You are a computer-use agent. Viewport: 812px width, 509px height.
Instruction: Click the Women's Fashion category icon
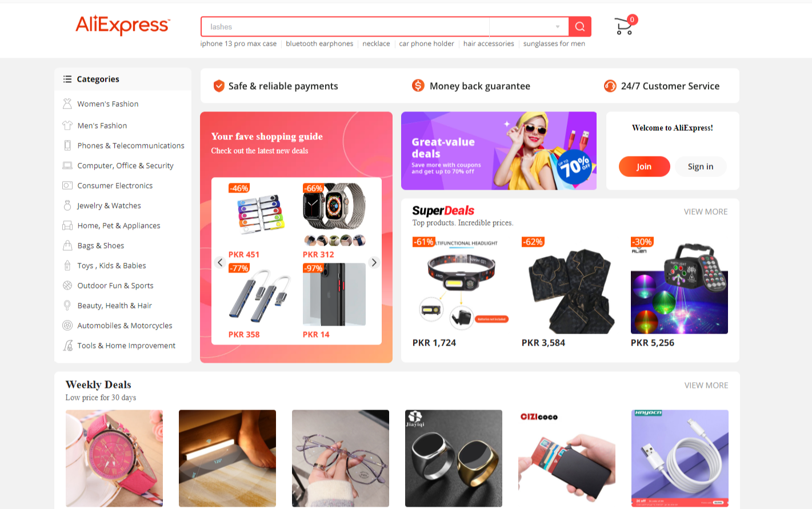tap(67, 103)
